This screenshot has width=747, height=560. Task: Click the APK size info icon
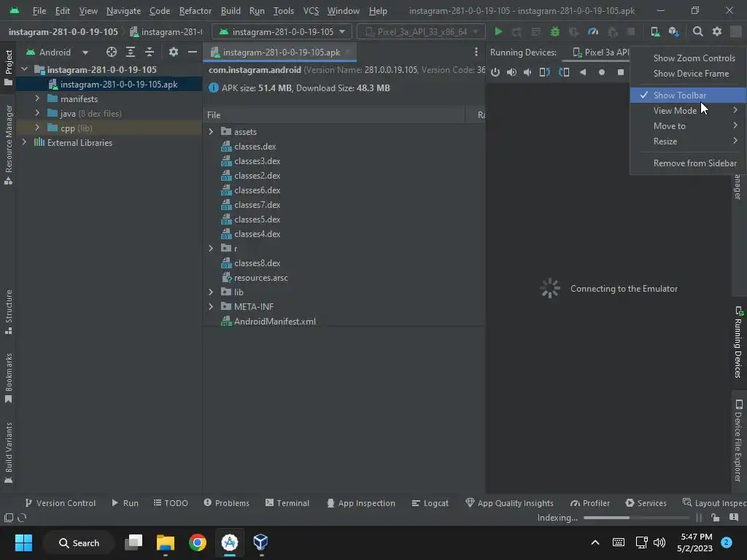click(214, 88)
